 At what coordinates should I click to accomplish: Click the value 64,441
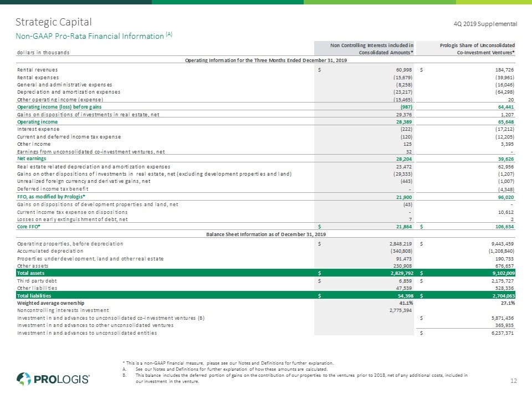point(506,107)
